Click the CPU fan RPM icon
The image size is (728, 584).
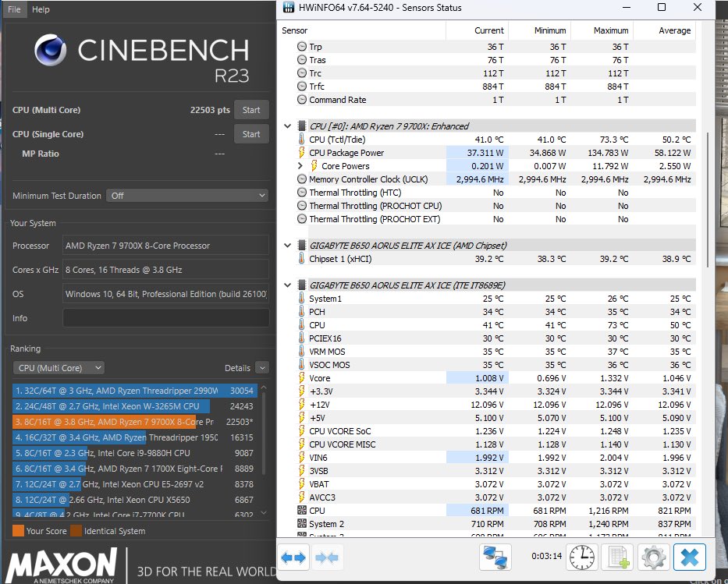pyautogui.click(x=302, y=510)
